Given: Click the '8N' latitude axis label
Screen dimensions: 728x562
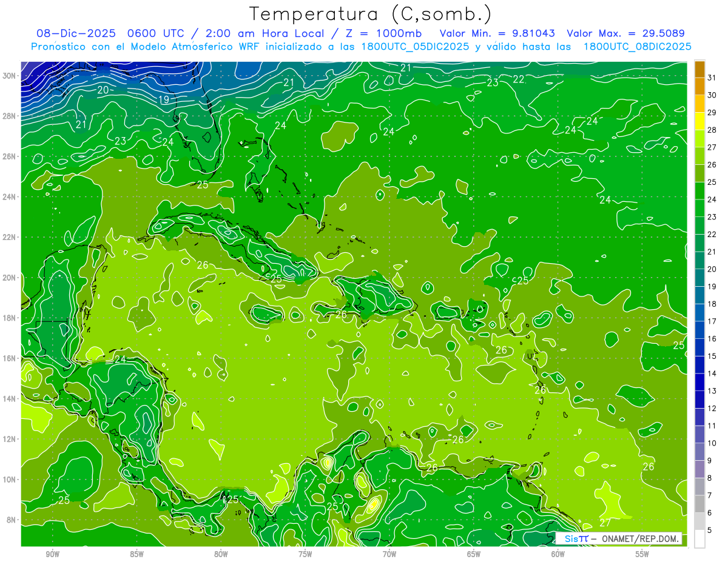Looking at the screenshot, I should point(12,520).
